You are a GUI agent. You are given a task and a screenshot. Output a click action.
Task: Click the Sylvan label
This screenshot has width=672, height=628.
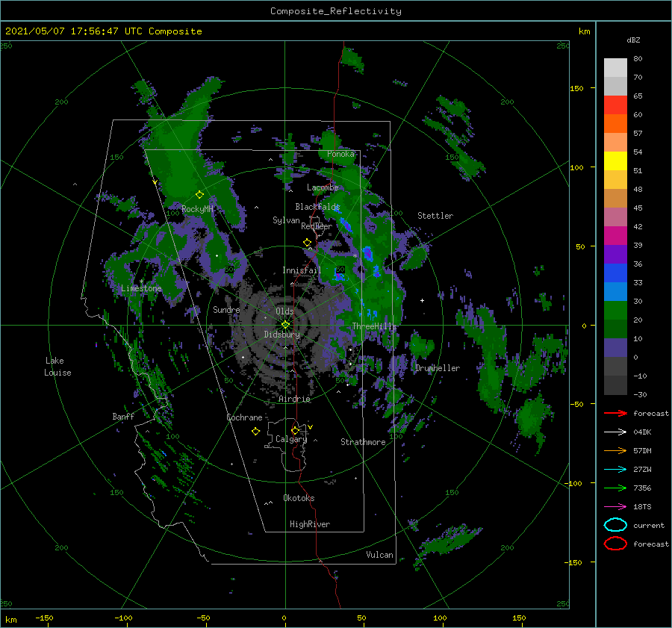pos(286,220)
